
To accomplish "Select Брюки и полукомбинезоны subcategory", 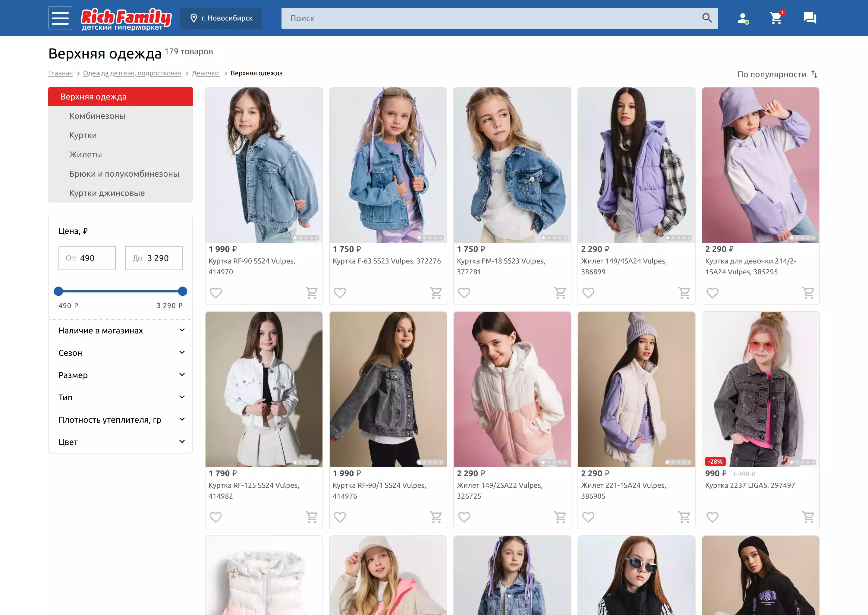I will pyautogui.click(x=120, y=174).
